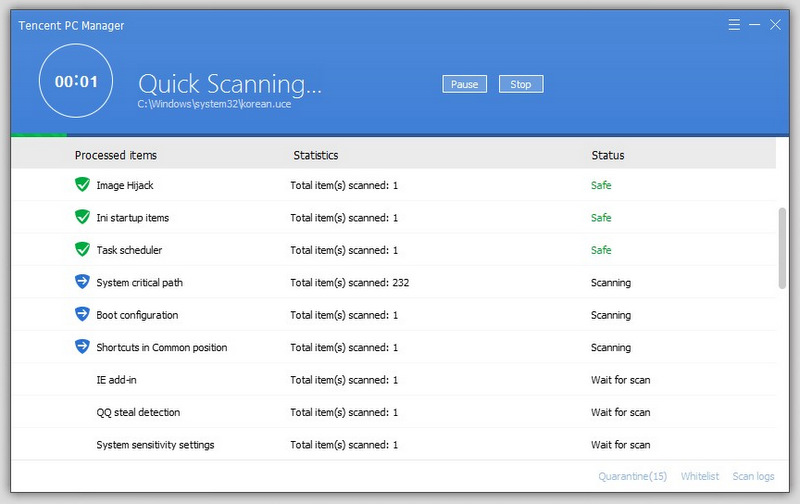Select the IE add-in row
800x504 pixels.
[x=393, y=380]
